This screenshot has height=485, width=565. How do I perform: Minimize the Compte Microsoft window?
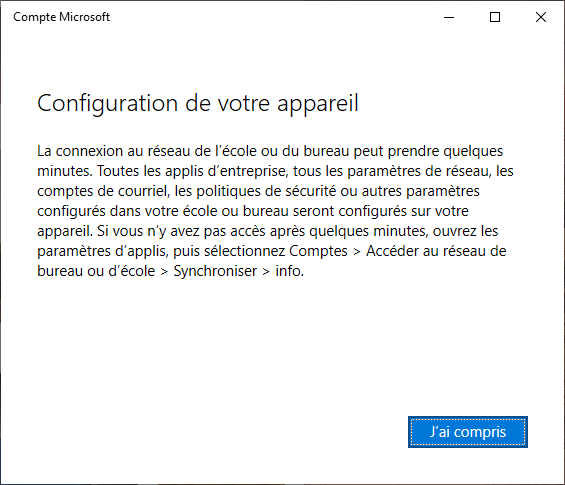[449, 17]
